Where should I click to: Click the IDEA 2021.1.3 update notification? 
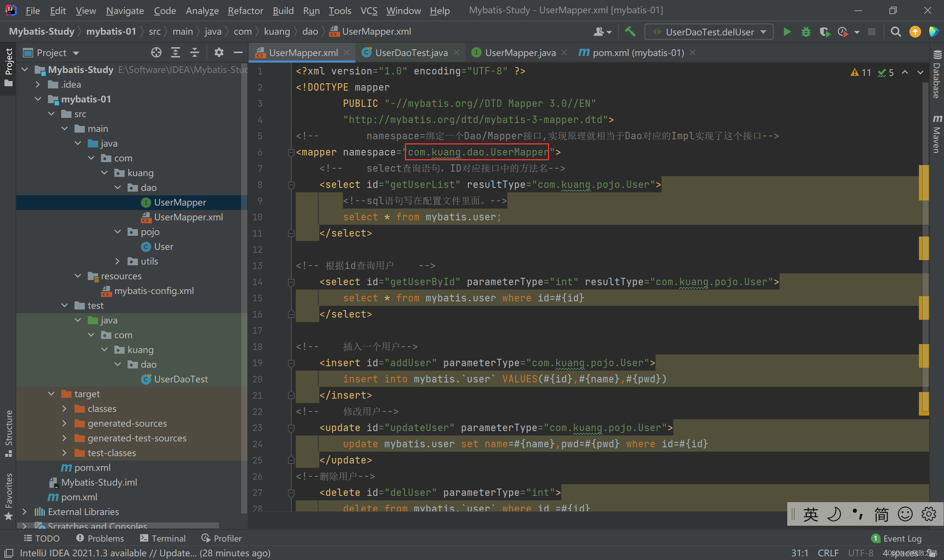coord(145,553)
